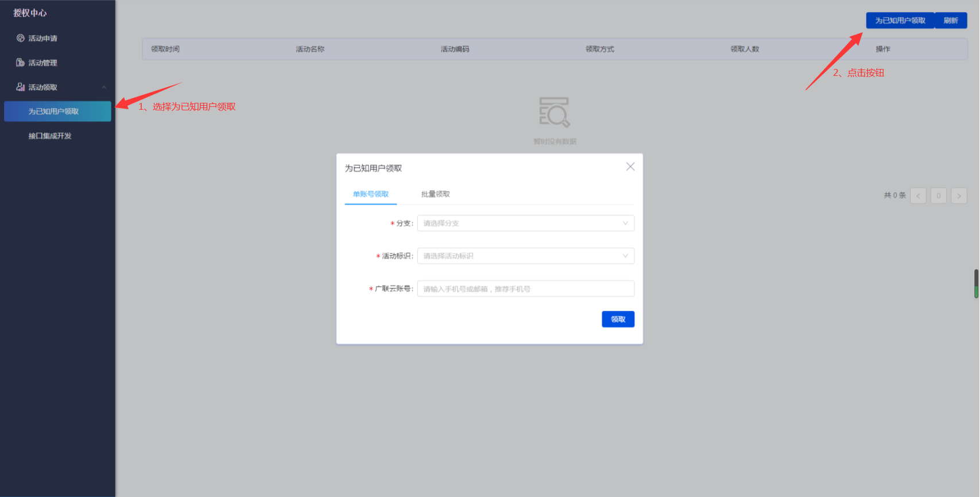Click the 刷新 button
Screen dimensions: 980x497
pos(951,21)
